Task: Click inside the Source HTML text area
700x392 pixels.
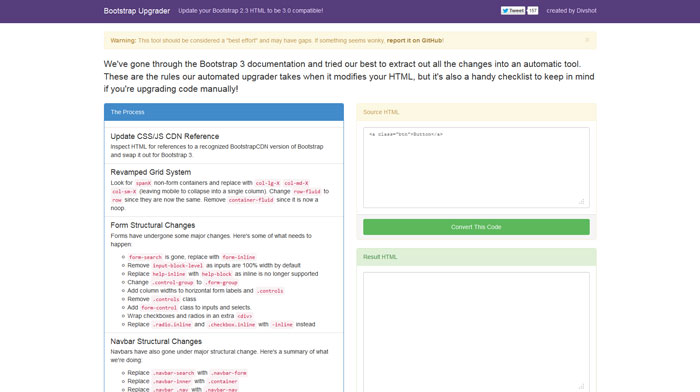Action: tap(476, 167)
